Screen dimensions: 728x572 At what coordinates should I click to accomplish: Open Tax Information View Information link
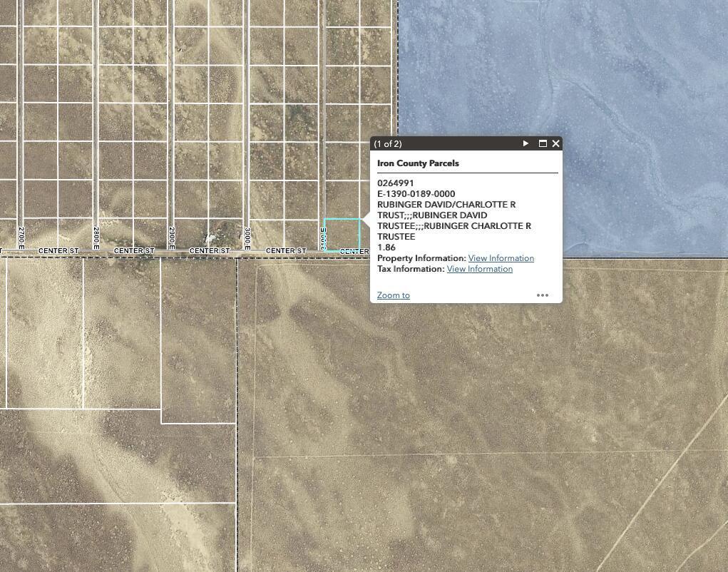[x=479, y=269]
